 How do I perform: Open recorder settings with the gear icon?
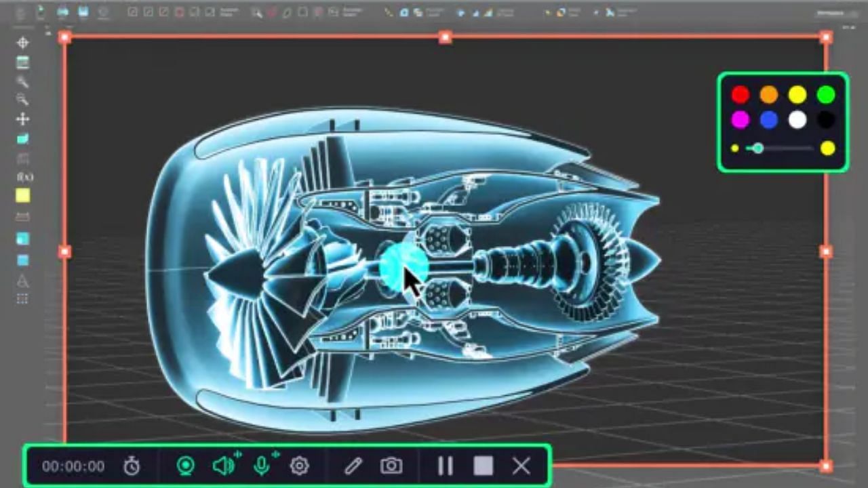[x=299, y=466]
